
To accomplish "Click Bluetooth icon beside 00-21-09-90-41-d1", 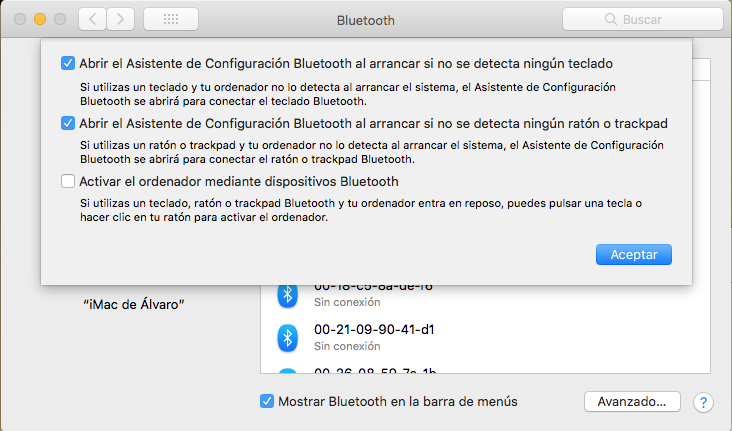I will [x=288, y=337].
